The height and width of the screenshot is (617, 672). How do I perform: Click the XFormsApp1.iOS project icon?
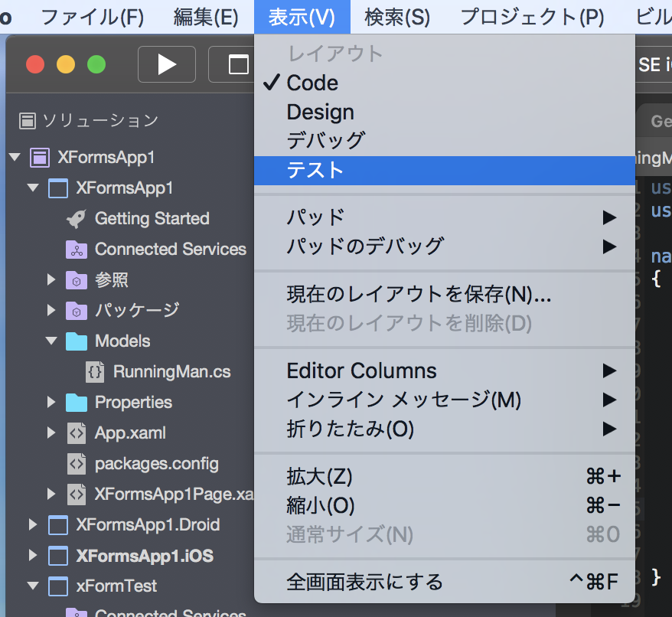(x=58, y=556)
